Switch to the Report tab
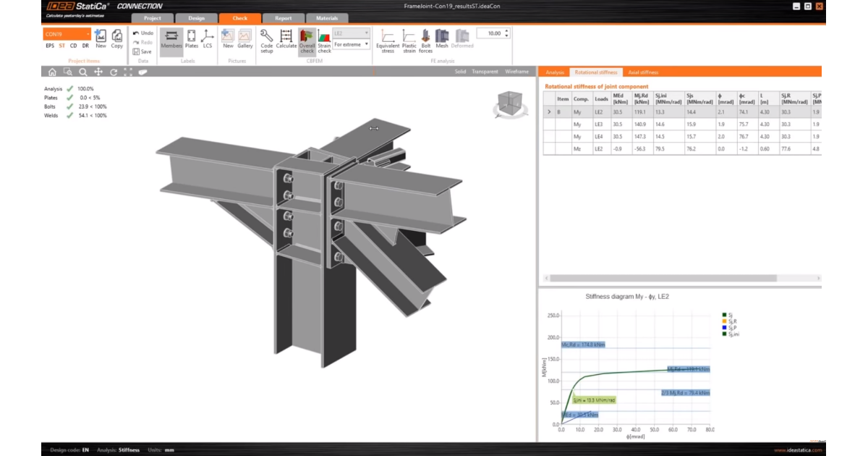Screen dimensions: 868x456 coord(283,18)
